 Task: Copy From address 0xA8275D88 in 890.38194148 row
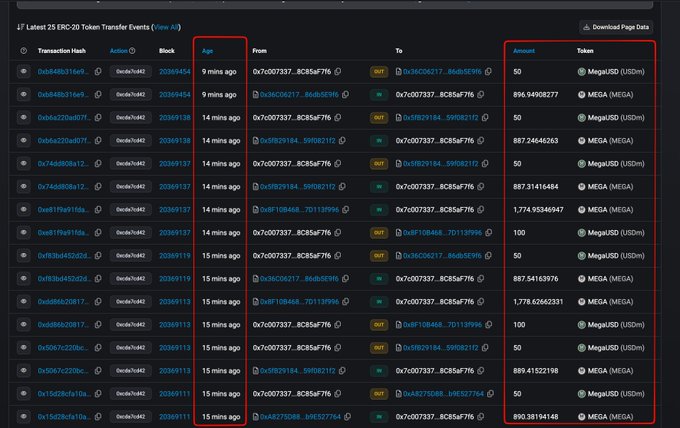347,417
